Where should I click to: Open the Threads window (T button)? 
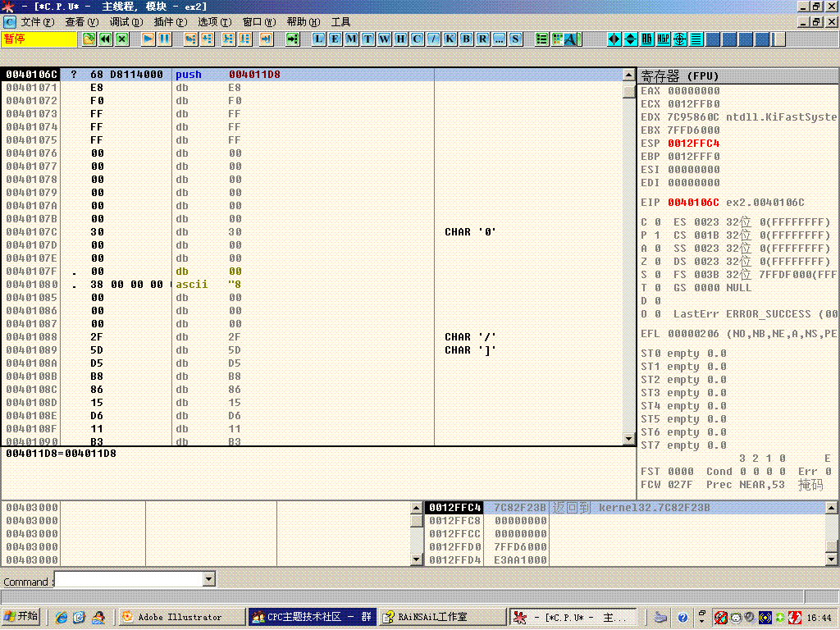(368, 39)
